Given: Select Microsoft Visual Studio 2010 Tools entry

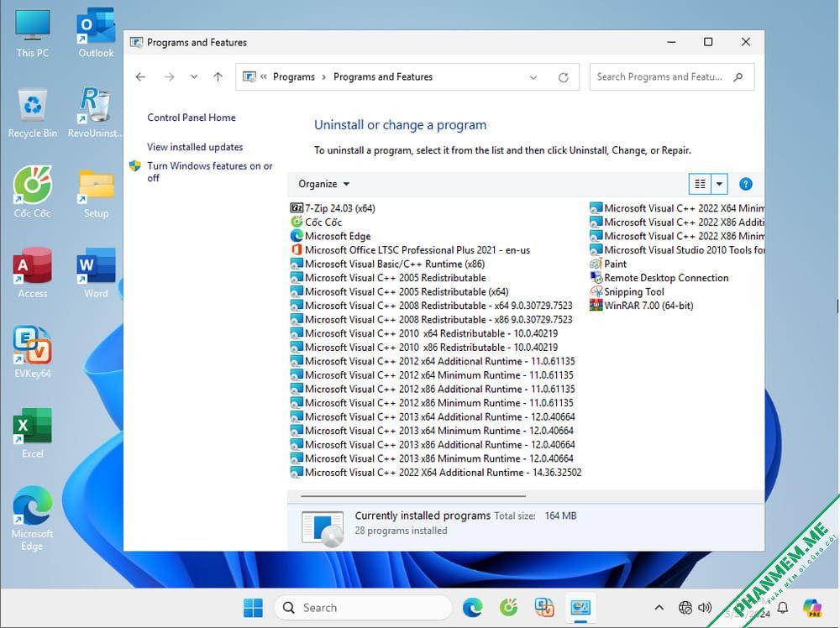Looking at the screenshot, I should tap(677, 250).
